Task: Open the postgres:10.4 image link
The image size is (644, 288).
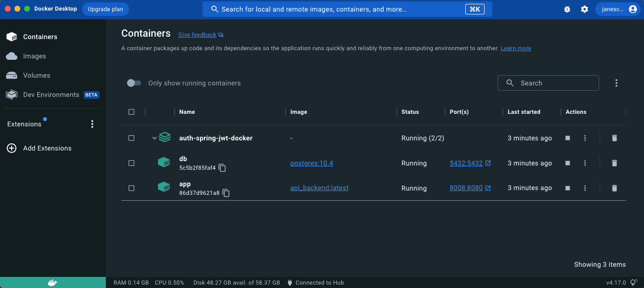Action: 311,163
